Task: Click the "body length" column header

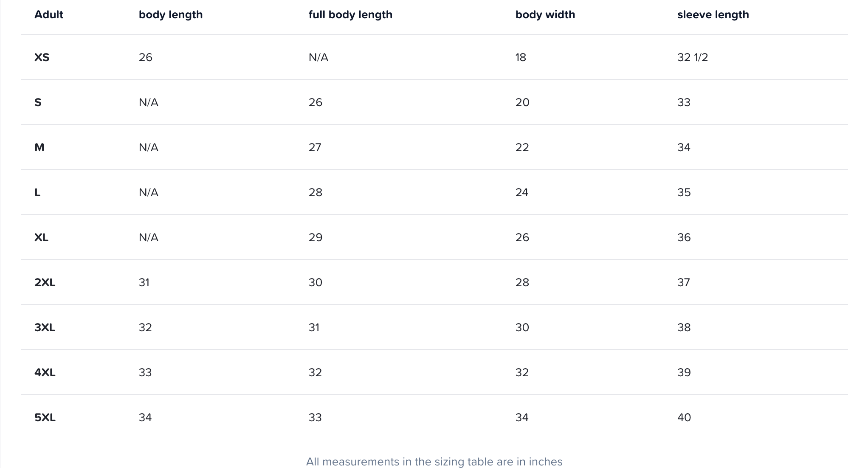Action: (171, 14)
